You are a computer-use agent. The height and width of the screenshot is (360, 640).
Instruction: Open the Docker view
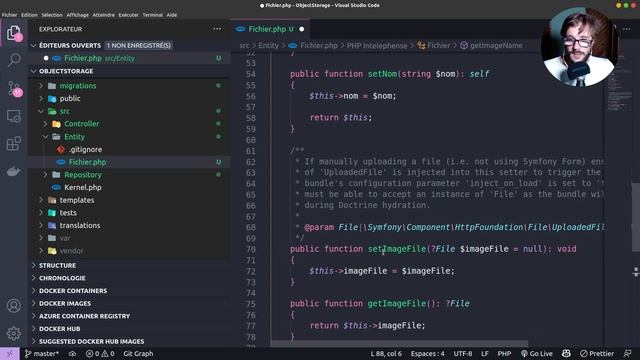pyautogui.click(x=14, y=171)
